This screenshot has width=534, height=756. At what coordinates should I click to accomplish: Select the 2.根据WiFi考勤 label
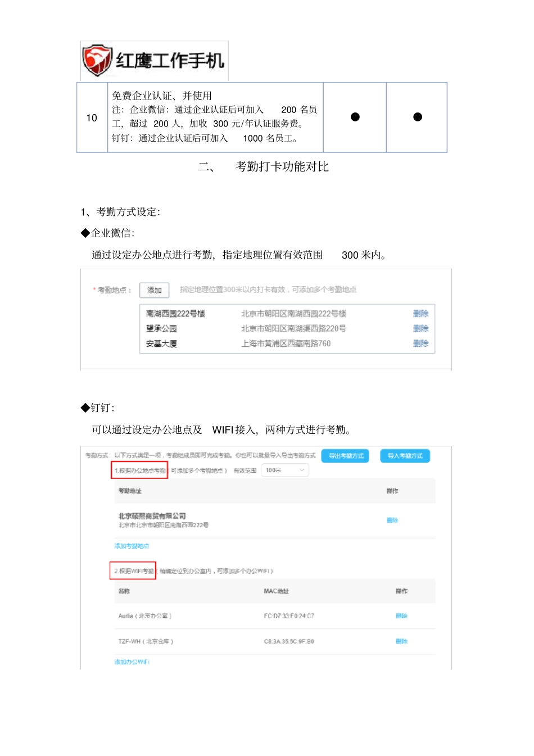click(x=133, y=571)
